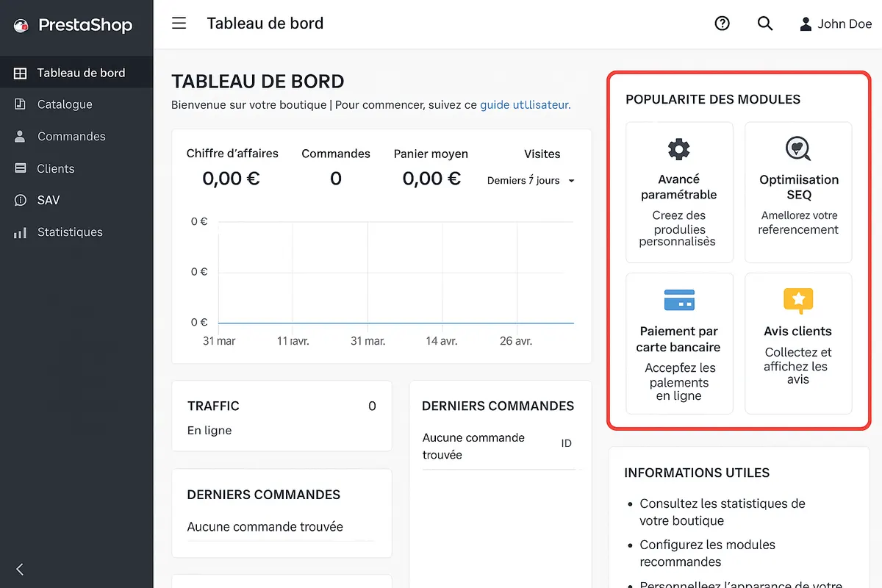This screenshot has height=588, width=882.
Task: Toggle the hamburger menu icon
Action: pos(179,24)
